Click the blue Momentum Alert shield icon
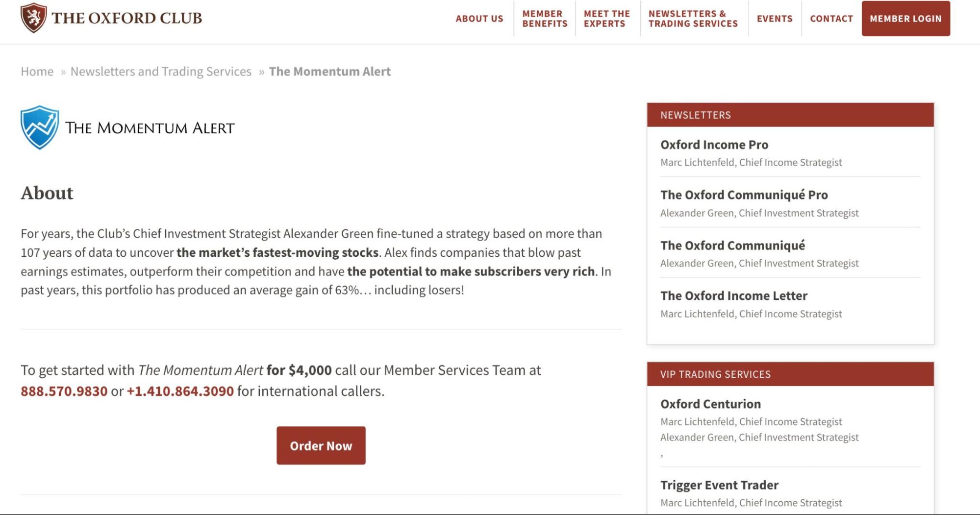Screen dimensions: 980x515 tap(40, 127)
